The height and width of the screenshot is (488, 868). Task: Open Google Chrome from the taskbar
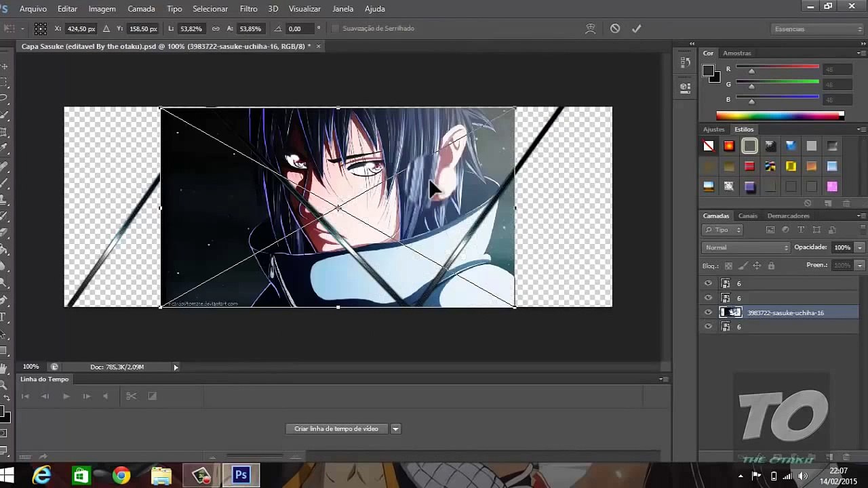pos(121,476)
